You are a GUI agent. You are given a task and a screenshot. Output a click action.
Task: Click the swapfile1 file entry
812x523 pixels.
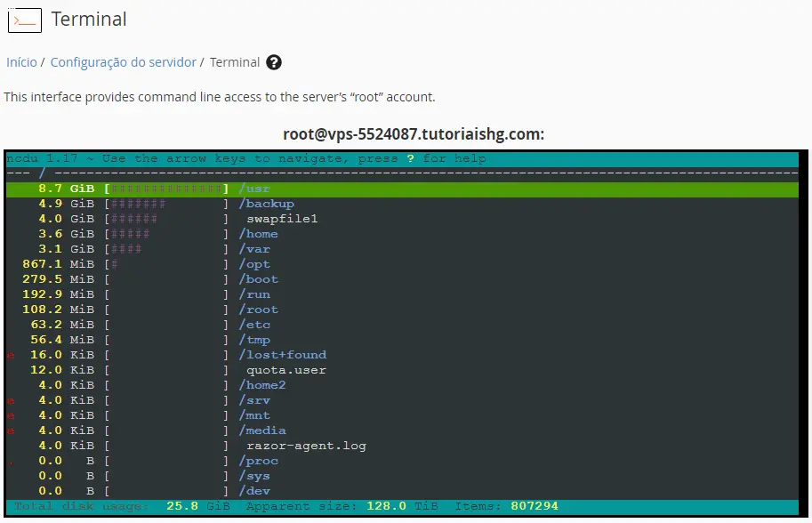coord(282,219)
